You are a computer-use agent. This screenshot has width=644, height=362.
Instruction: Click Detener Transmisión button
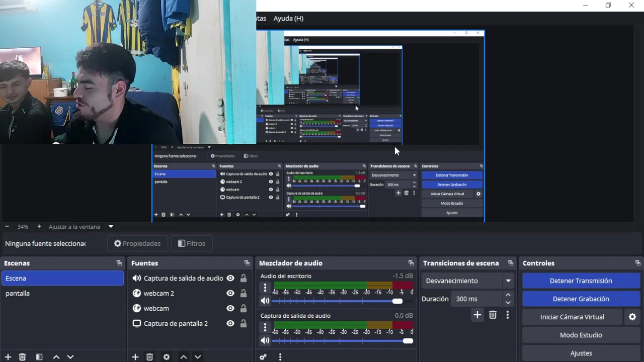pos(581,281)
